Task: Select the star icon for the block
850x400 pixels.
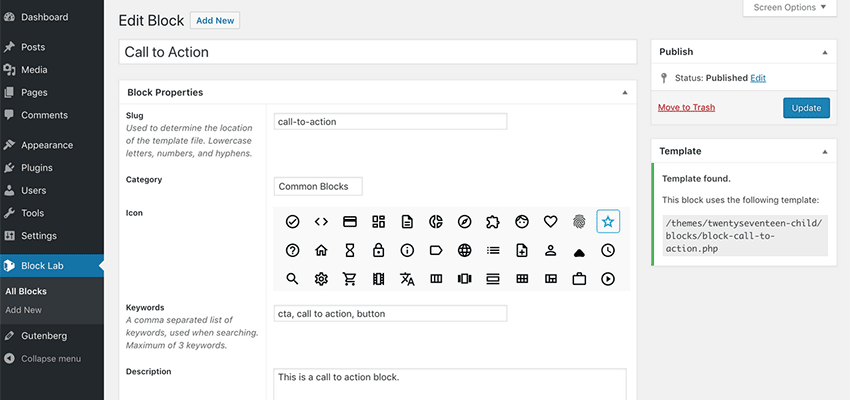Action: (608, 221)
